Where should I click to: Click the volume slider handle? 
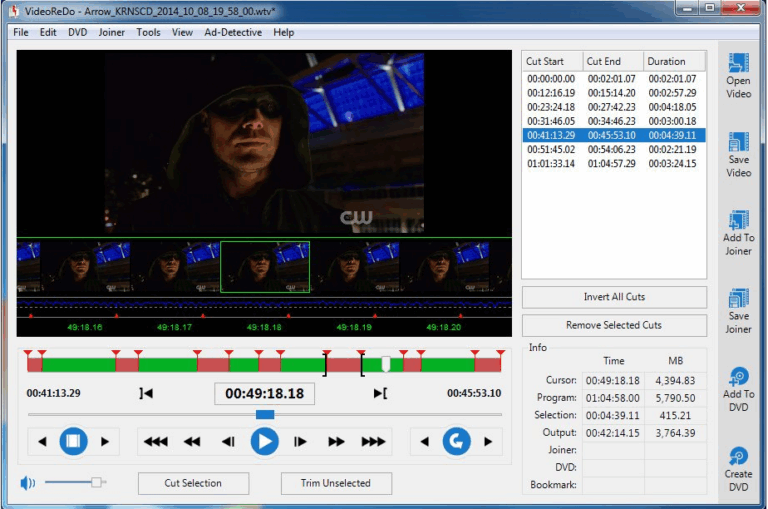point(97,482)
